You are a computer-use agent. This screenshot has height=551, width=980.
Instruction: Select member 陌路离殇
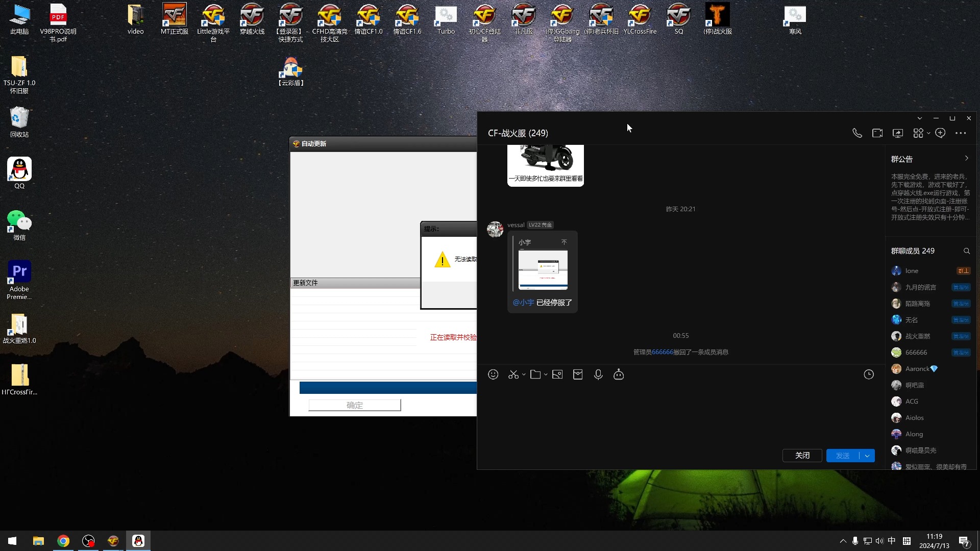point(931,304)
